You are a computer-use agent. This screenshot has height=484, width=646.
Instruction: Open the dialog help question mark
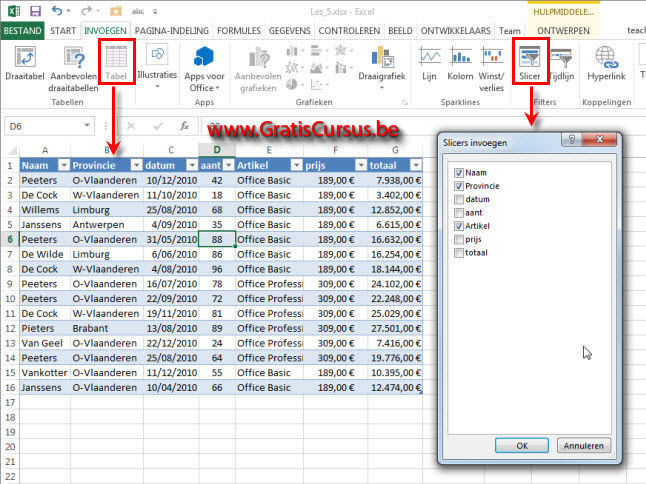(572, 140)
